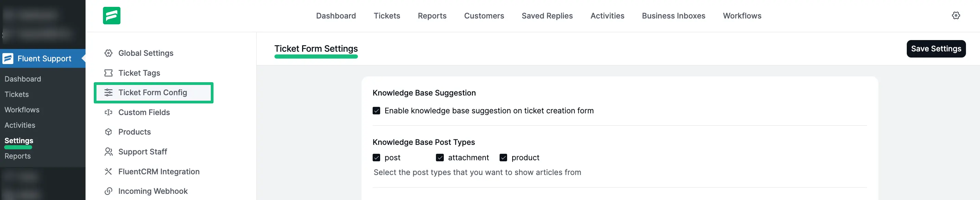Toggle the attachment post type checkbox
The image size is (980, 200).
(440, 158)
